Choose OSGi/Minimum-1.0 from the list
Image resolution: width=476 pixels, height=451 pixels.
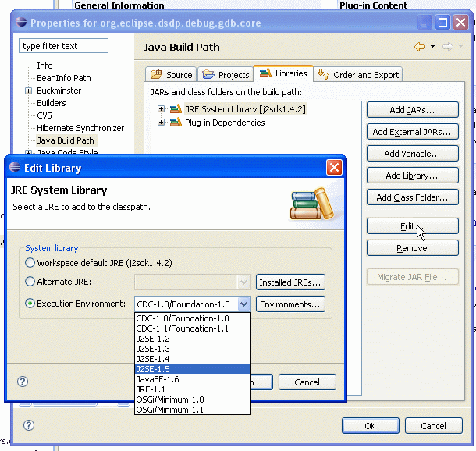193,400
